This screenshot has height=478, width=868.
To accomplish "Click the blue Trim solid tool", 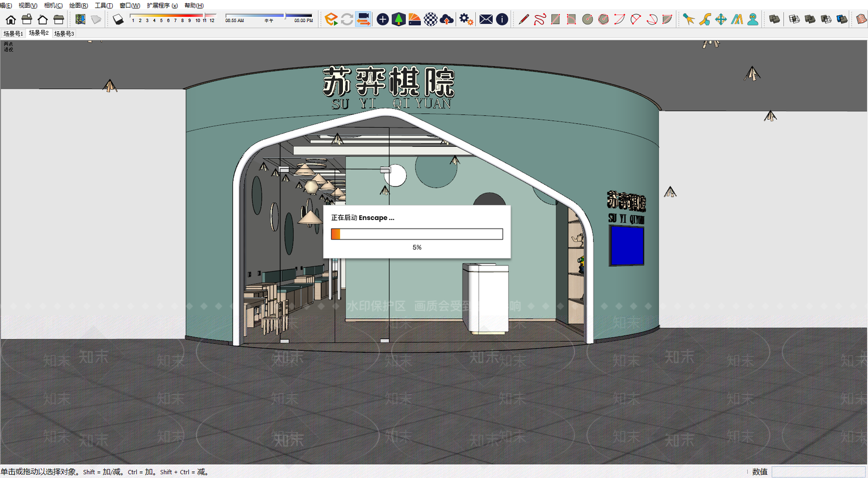I will (842, 20).
